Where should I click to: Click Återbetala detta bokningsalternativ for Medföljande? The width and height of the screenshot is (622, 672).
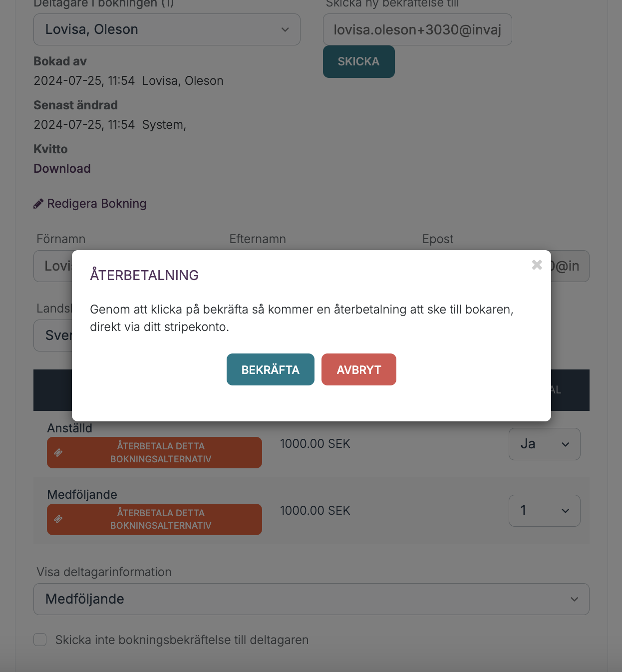(154, 519)
